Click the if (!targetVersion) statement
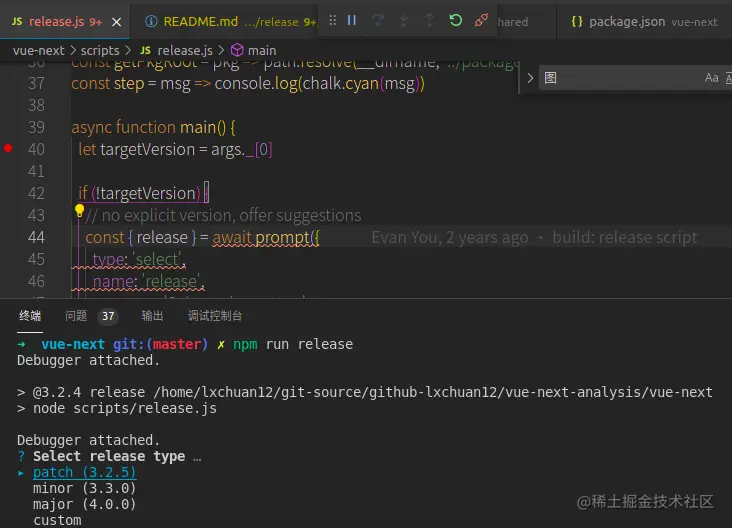Image resolution: width=732 pixels, height=528 pixels. (144, 193)
